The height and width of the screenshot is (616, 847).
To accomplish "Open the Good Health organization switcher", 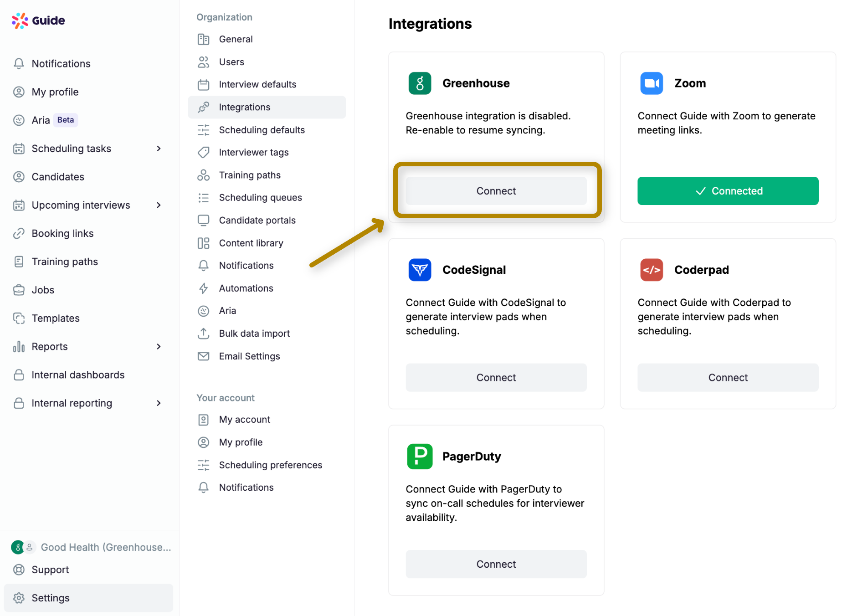I will (x=91, y=547).
